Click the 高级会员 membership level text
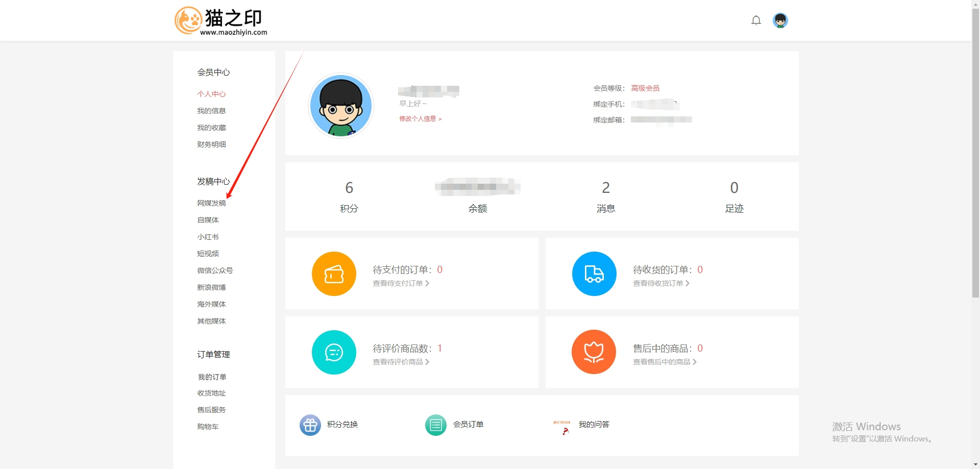This screenshot has height=469, width=980. pyautogui.click(x=645, y=88)
